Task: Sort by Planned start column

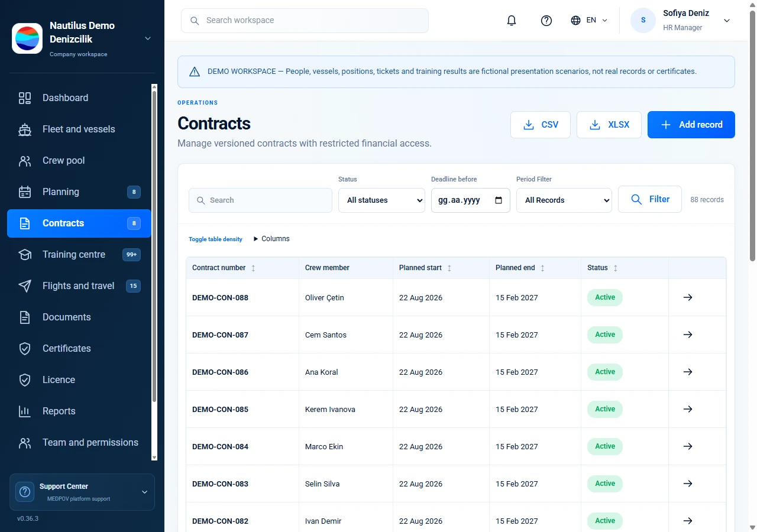Action: (426, 268)
